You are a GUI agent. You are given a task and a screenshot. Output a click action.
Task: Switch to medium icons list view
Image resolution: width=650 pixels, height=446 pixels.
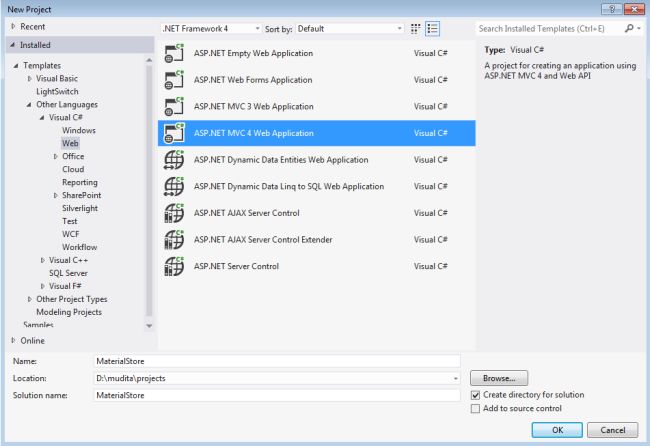(x=432, y=29)
